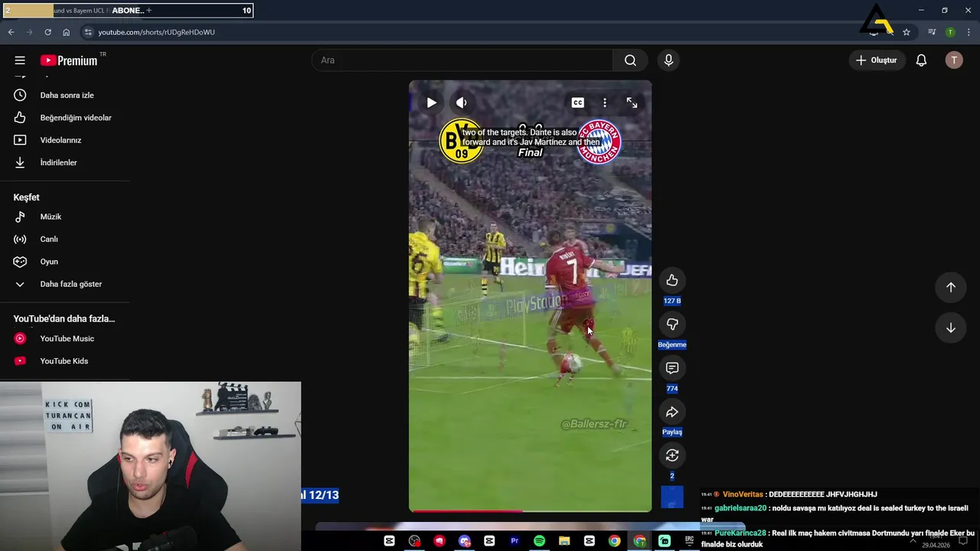Image resolution: width=980 pixels, height=551 pixels.
Task: Open the Chrome profile T avatar
Action: click(950, 32)
